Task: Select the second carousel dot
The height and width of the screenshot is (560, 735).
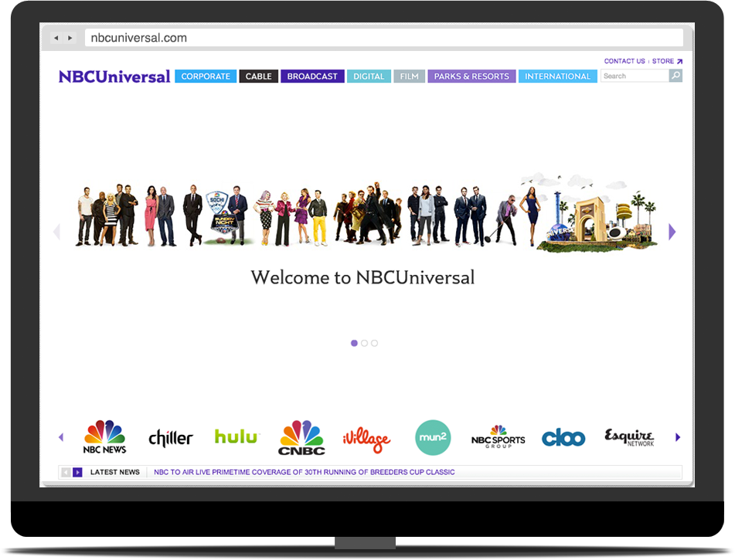Action: [x=364, y=343]
